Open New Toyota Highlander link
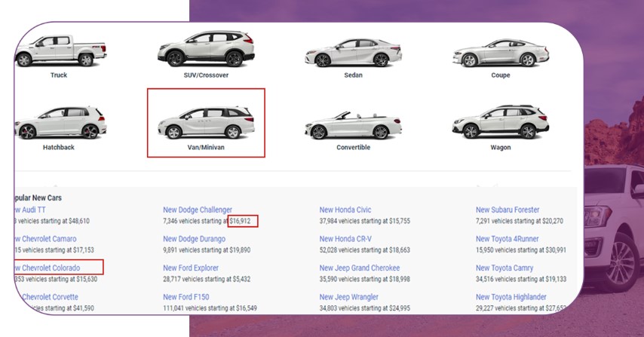The height and width of the screenshot is (337, 644). pyautogui.click(x=511, y=297)
